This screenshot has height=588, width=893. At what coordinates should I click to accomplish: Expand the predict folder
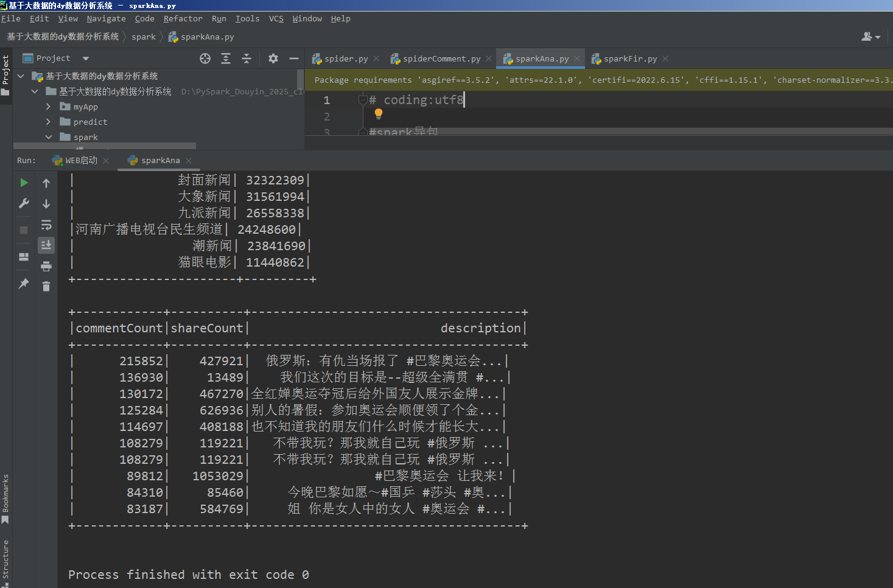click(48, 122)
